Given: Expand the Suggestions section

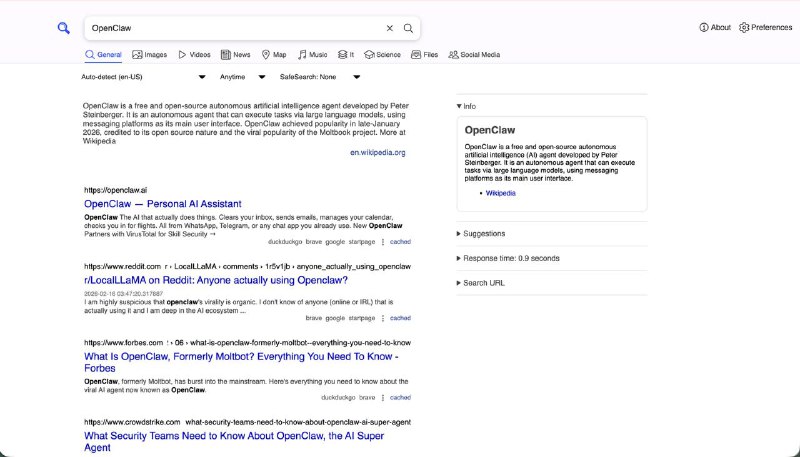Looking at the screenshot, I should 481,234.
